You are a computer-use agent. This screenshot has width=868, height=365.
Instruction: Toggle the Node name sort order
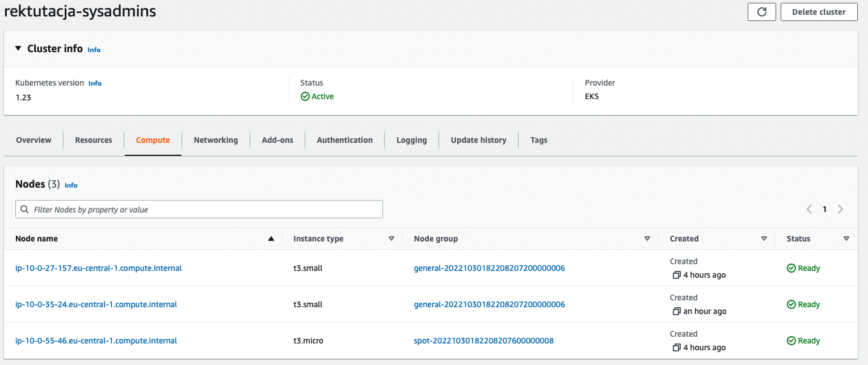click(272, 239)
